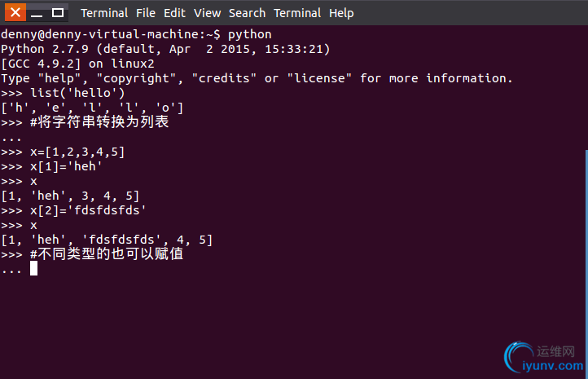Close the terminal window with the orange X
This screenshot has width=588, height=379.
point(15,12)
